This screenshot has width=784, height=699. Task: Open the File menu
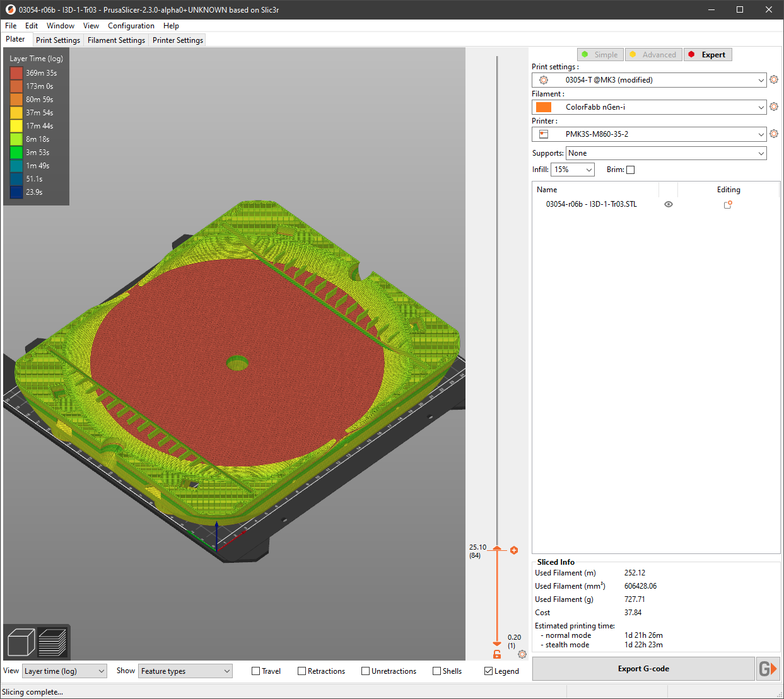(11, 26)
